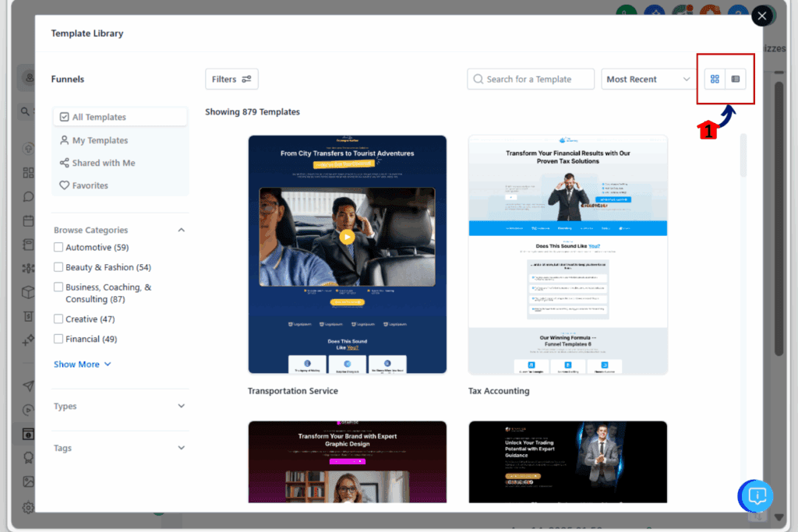Open the Most Recent sort dropdown
The height and width of the screenshot is (532, 798).
pos(648,79)
